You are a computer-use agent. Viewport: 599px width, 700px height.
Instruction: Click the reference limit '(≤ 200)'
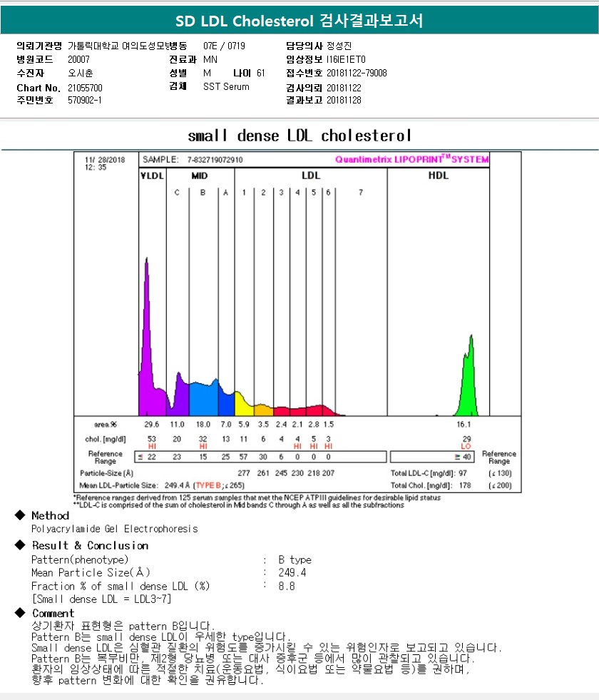[501, 485]
